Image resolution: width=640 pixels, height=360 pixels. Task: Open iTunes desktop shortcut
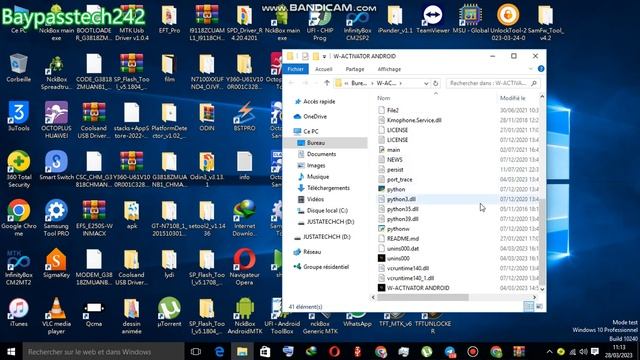[x=19, y=312]
